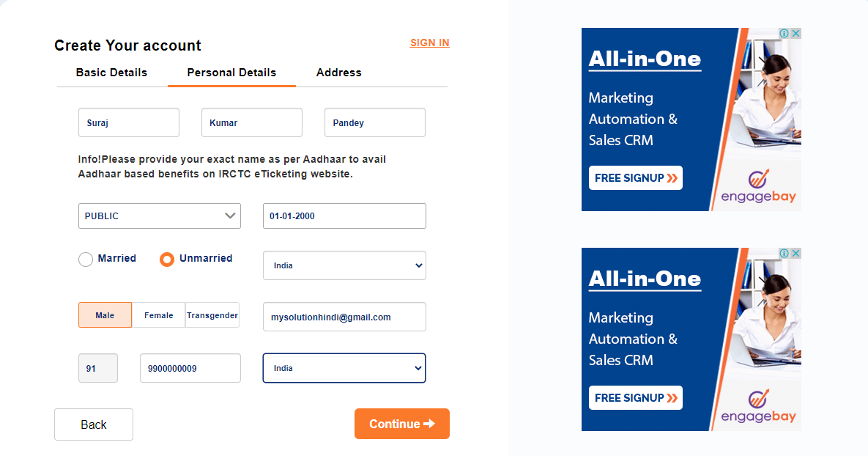This screenshot has height=456, width=868.
Task: Select the Married radio button
Action: 86,259
